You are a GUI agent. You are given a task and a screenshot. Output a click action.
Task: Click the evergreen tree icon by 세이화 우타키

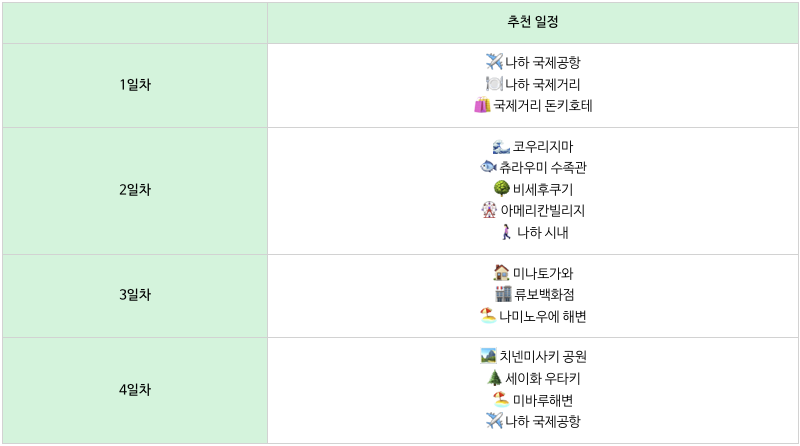coord(494,378)
